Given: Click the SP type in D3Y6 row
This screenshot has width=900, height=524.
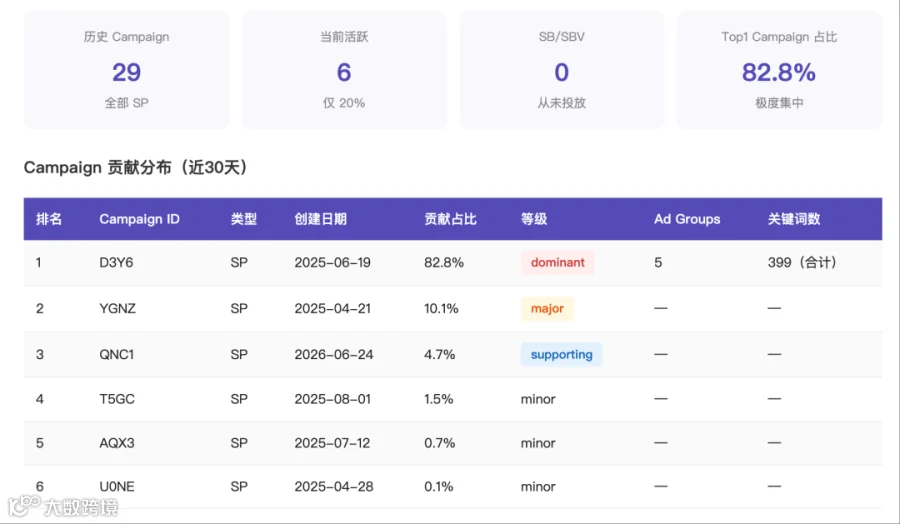Looking at the screenshot, I should pyautogui.click(x=239, y=262).
